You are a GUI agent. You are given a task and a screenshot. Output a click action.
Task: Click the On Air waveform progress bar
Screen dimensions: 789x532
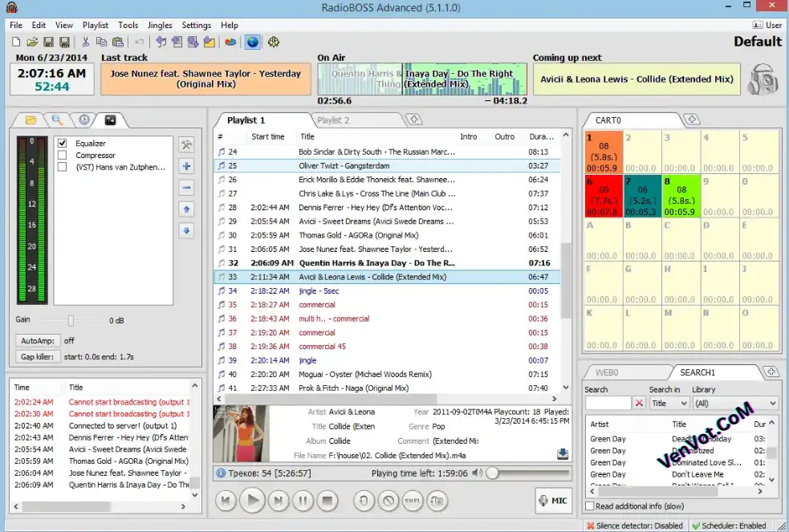pyautogui.click(x=422, y=79)
